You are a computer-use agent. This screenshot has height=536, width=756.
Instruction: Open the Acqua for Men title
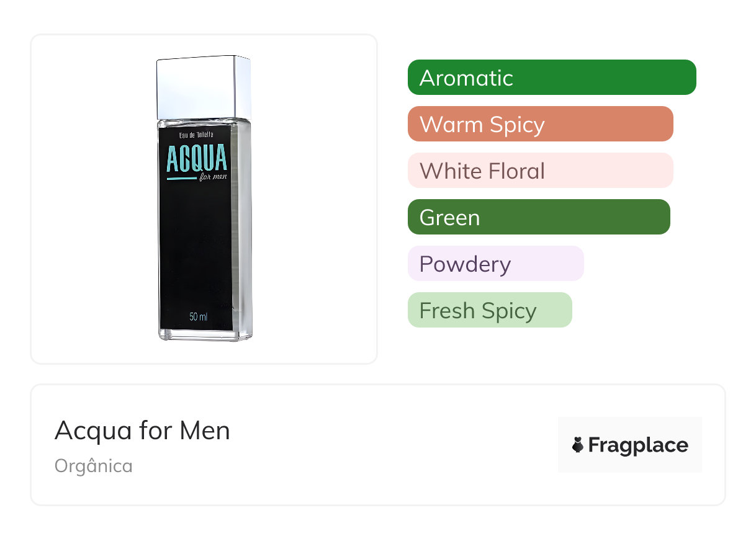click(x=142, y=431)
